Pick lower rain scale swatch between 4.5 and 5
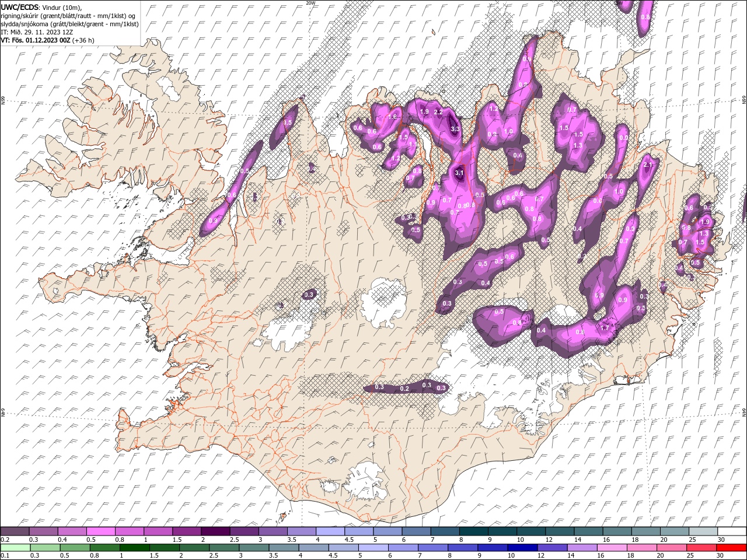747x560 pixels. point(343,548)
